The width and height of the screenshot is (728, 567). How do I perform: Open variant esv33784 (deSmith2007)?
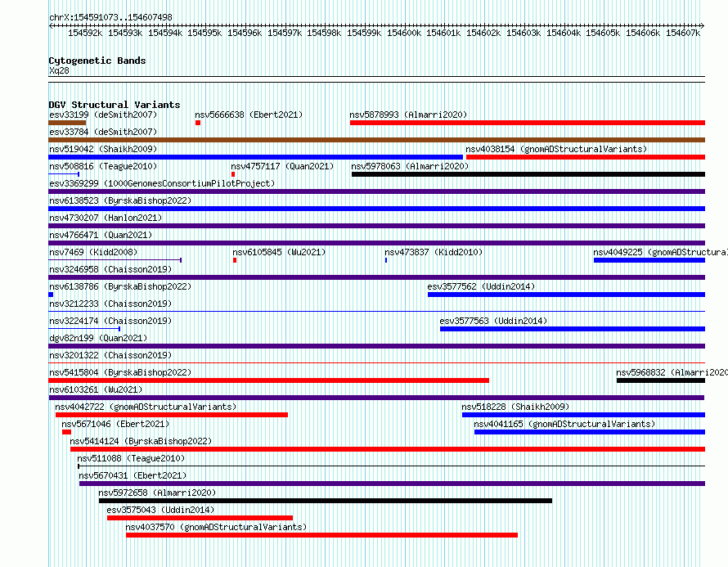[x=103, y=132]
